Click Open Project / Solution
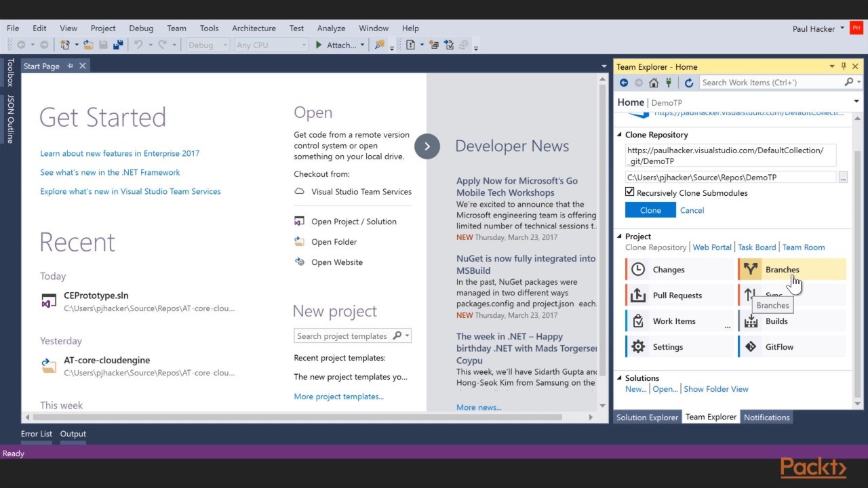This screenshot has height=488, width=868. (x=353, y=222)
